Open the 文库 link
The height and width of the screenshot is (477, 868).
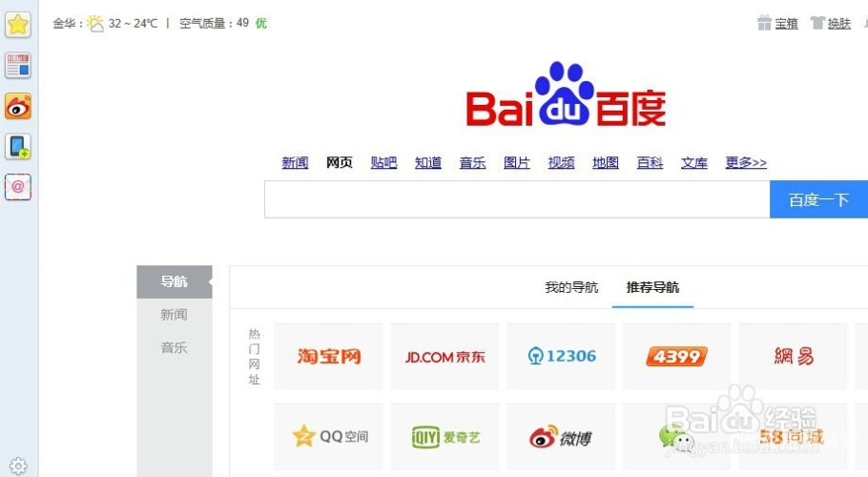pos(694,163)
